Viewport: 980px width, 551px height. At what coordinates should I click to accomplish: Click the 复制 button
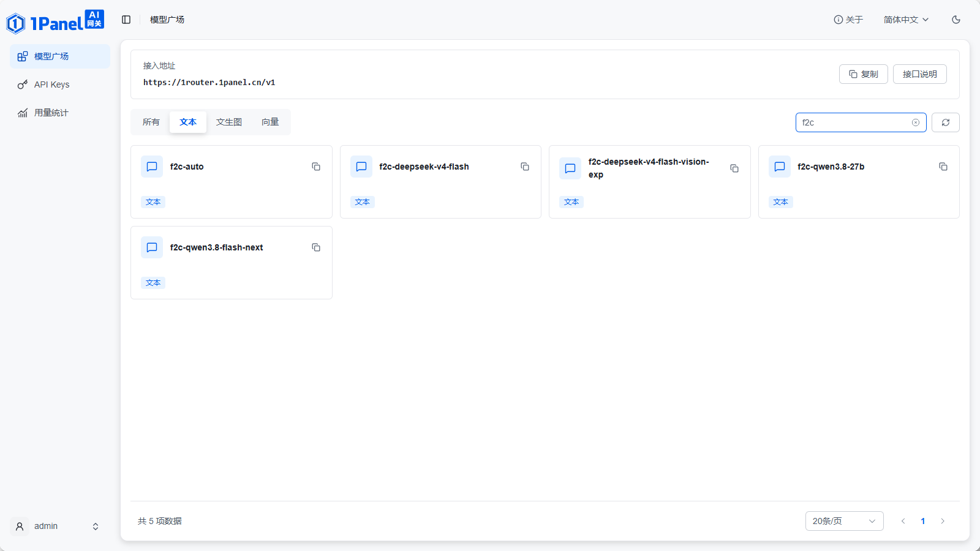click(x=864, y=74)
